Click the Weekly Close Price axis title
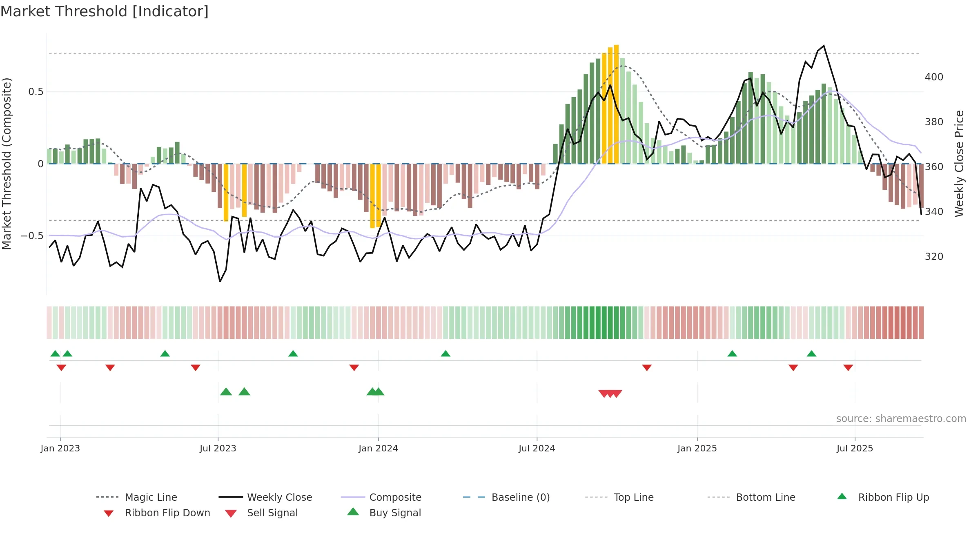The image size is (980, 551). click(x=959, y=163)
